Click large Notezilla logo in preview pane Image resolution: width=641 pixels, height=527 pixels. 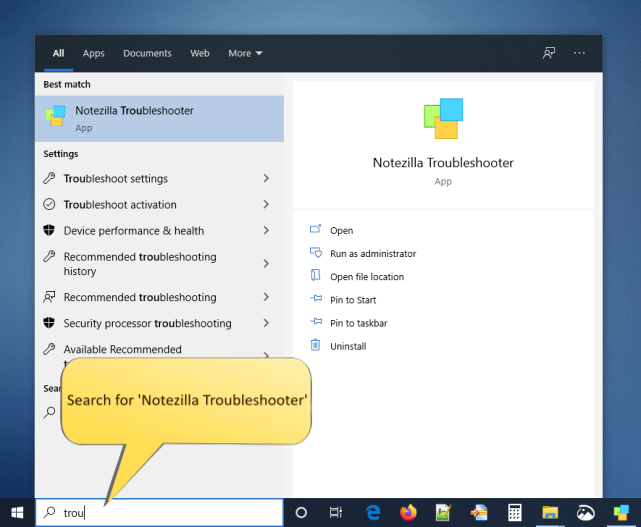point(443,119)
